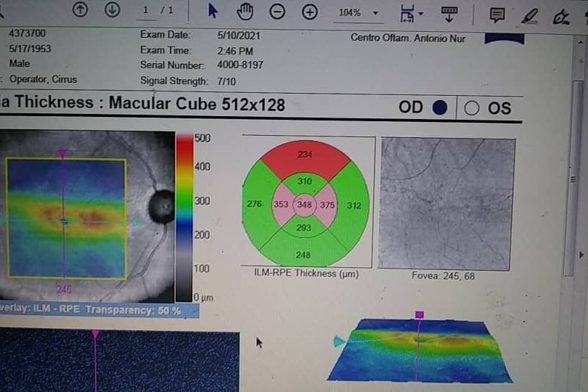Click the central 348 fovea sector
The width and height of the screenshot is (588, 392).
305,205
